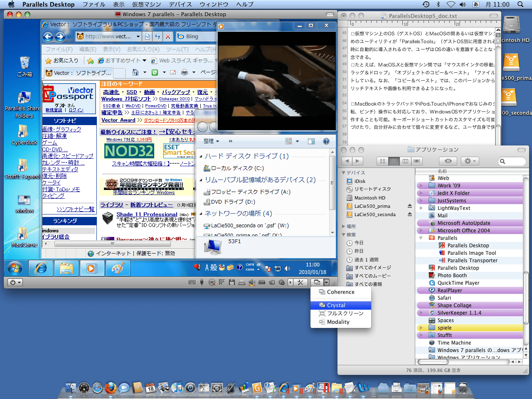The image size is (532, 399).
Task: Collapse the ハード ディスク ドライブ group
Action: pos(201,157)
